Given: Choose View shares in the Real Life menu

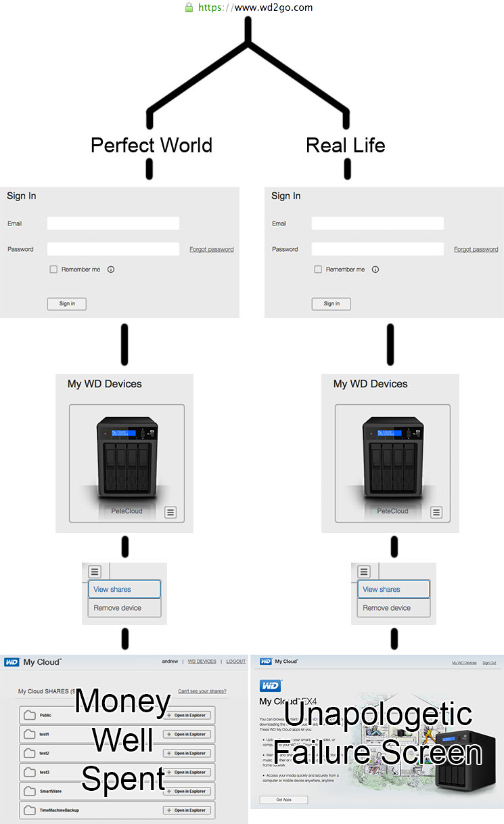Looking at the screenshot, I should point(394,589).
